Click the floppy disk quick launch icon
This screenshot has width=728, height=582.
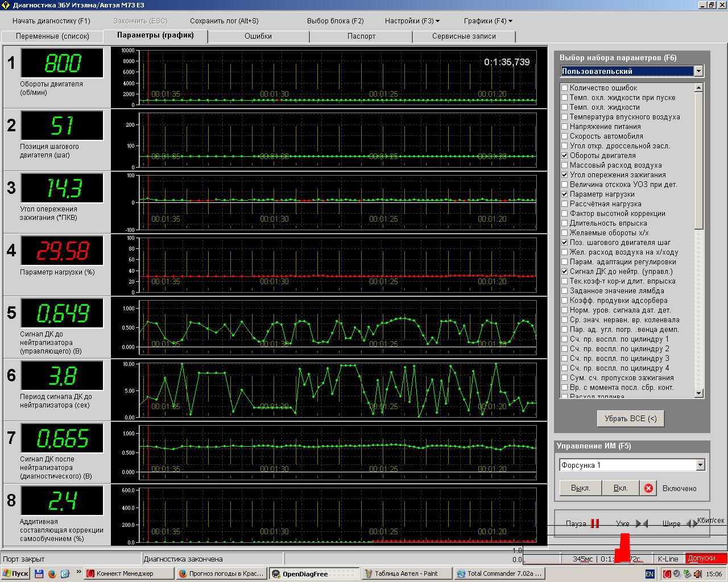pos(39,573)
